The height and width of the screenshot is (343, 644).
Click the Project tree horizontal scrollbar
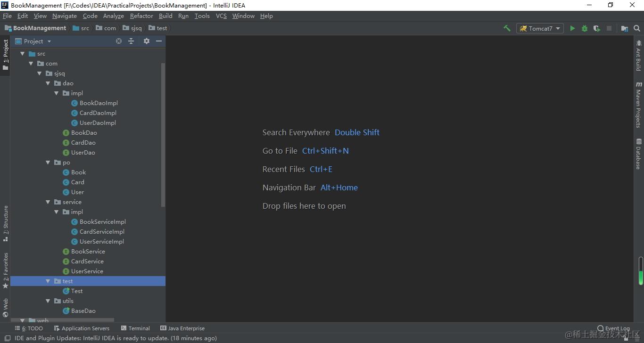(x=62, y=320)
